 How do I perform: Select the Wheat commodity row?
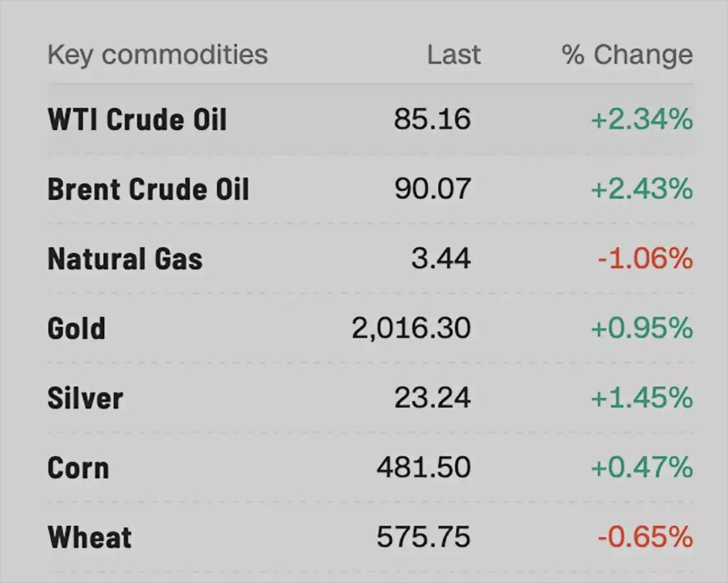90,537
